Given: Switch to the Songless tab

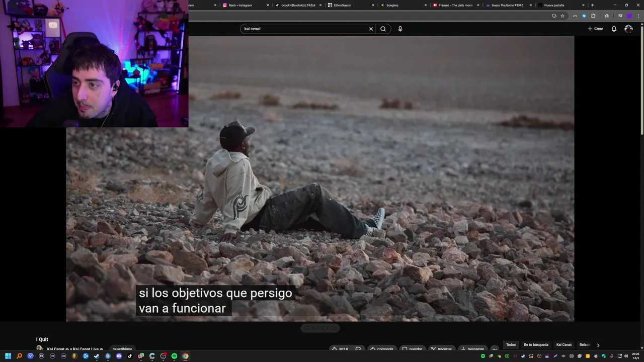Looking at the screenshot, I should pos(404,5).
